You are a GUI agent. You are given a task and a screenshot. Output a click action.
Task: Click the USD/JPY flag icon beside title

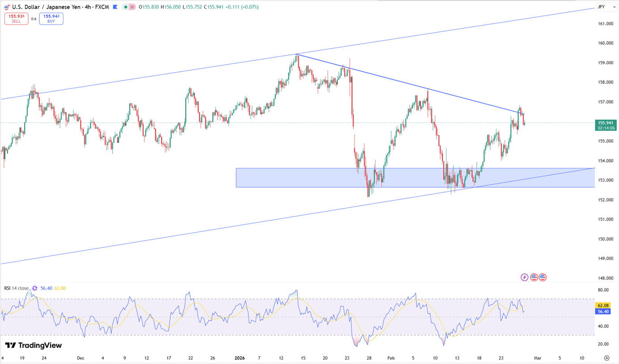coord(7,7)
